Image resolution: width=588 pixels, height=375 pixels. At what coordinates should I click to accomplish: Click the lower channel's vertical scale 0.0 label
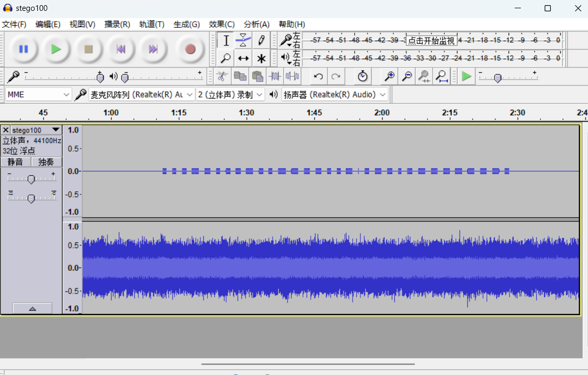coord(73,268)
